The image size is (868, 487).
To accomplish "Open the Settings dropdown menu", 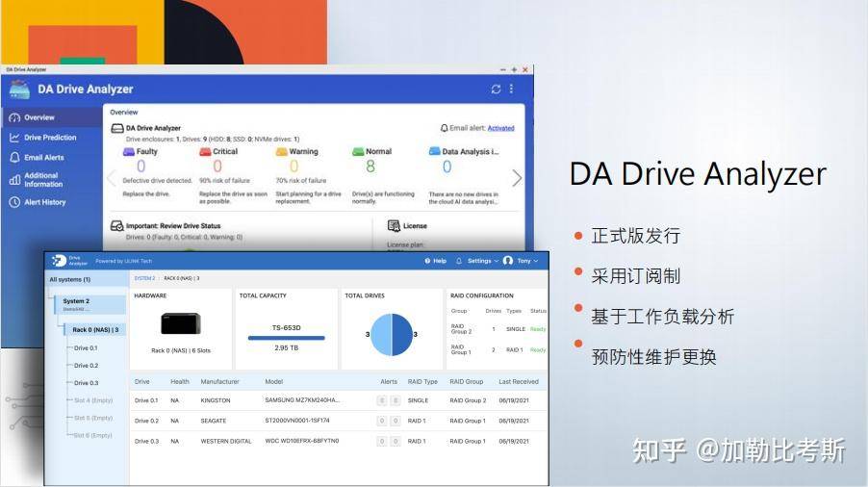I will 483,261.
